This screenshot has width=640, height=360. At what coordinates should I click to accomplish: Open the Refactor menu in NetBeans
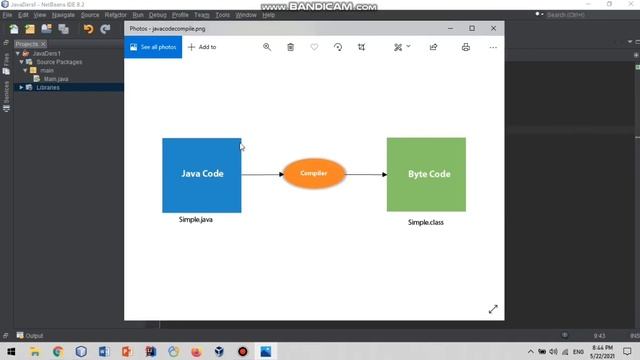click(116, 15)
